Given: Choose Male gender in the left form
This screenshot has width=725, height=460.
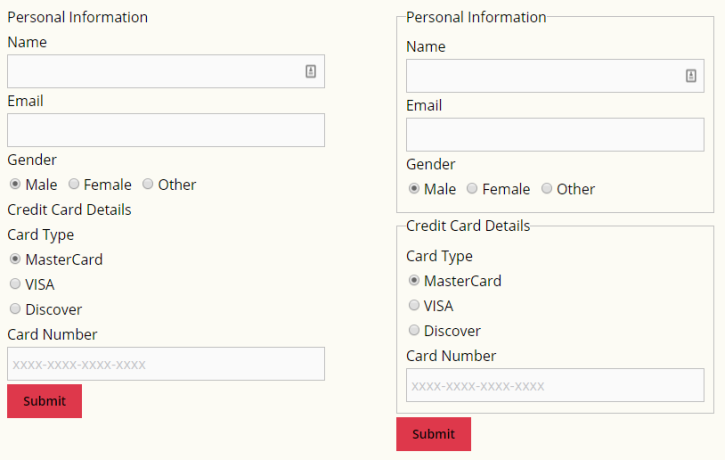Looking at the screenshot, I should 15,184.
